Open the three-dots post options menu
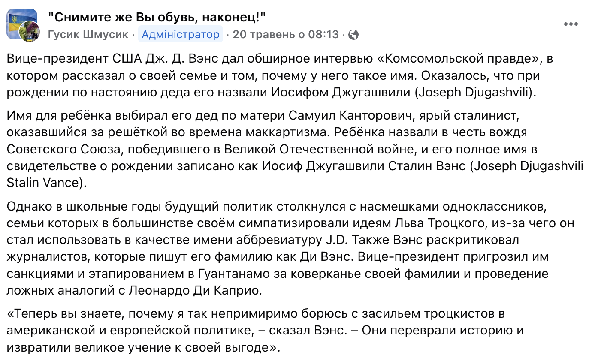 571,24
